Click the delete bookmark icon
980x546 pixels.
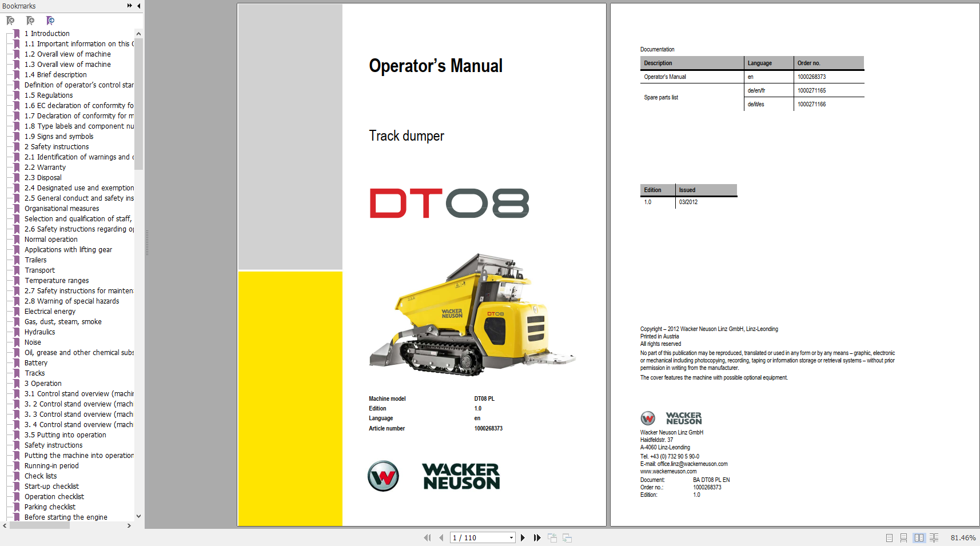coord(10,21)
